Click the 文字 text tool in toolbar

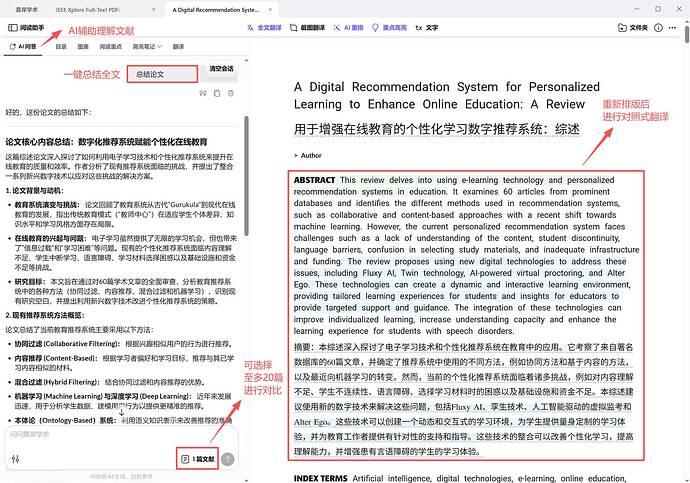426,28
